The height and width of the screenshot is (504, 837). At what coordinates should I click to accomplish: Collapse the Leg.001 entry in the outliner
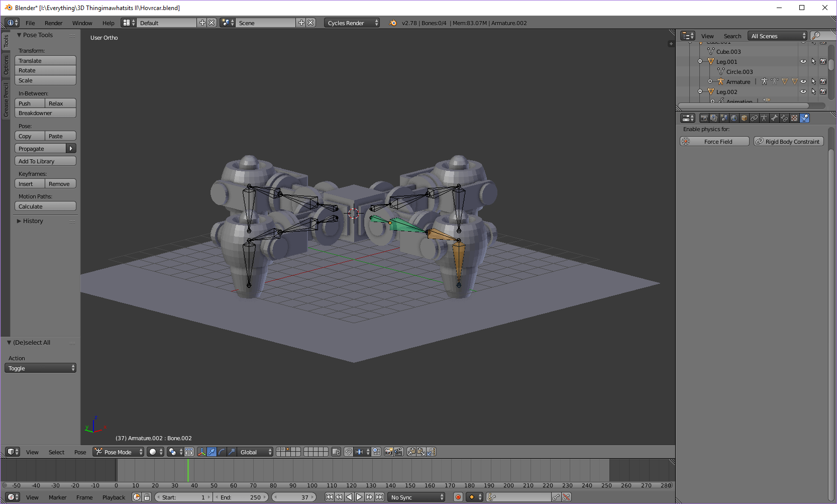tap(700, 61)
